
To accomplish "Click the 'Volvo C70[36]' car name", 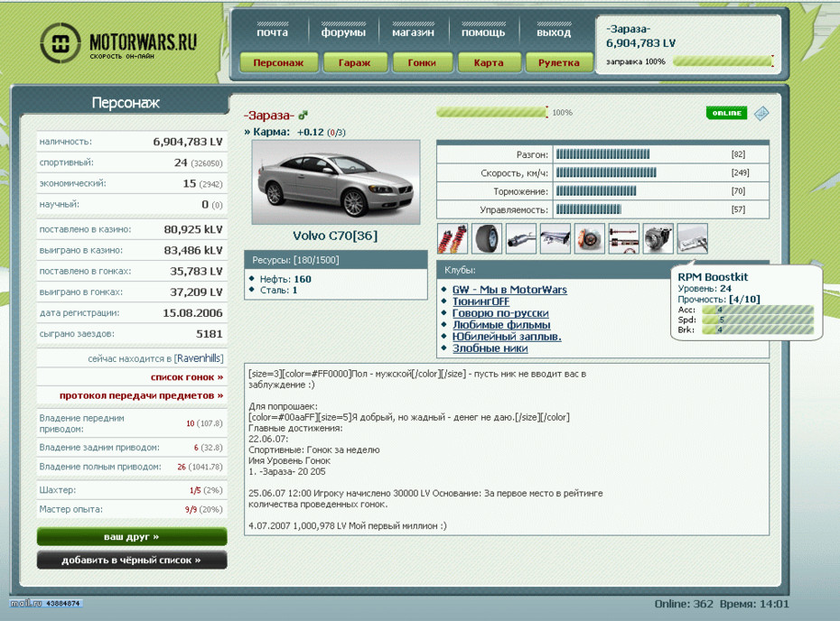I will 335,236.
